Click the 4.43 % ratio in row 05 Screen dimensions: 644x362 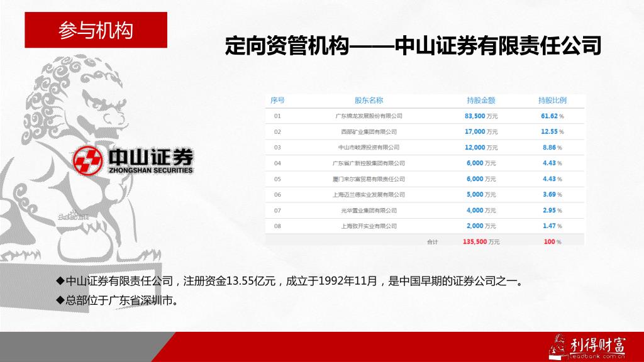pyautogui.click(x=552, y=179)
